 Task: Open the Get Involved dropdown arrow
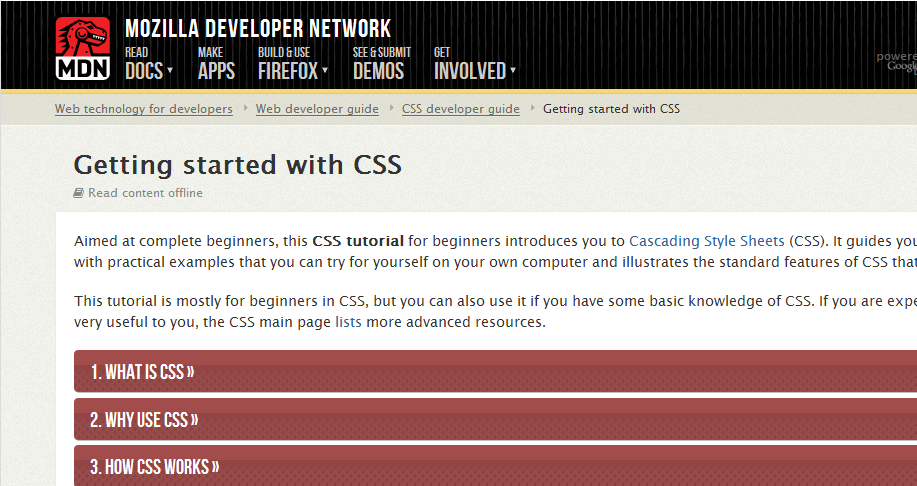pos(513,71)
